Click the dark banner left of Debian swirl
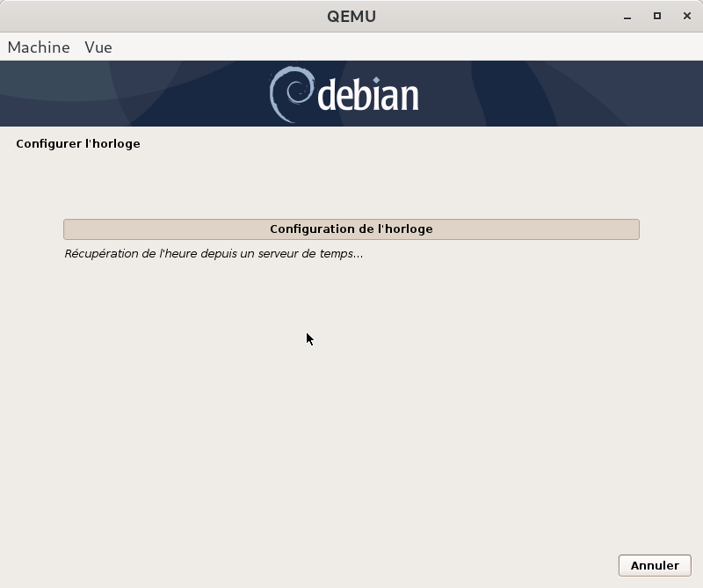Screen dimensions: 703x588 click(132, 94)
